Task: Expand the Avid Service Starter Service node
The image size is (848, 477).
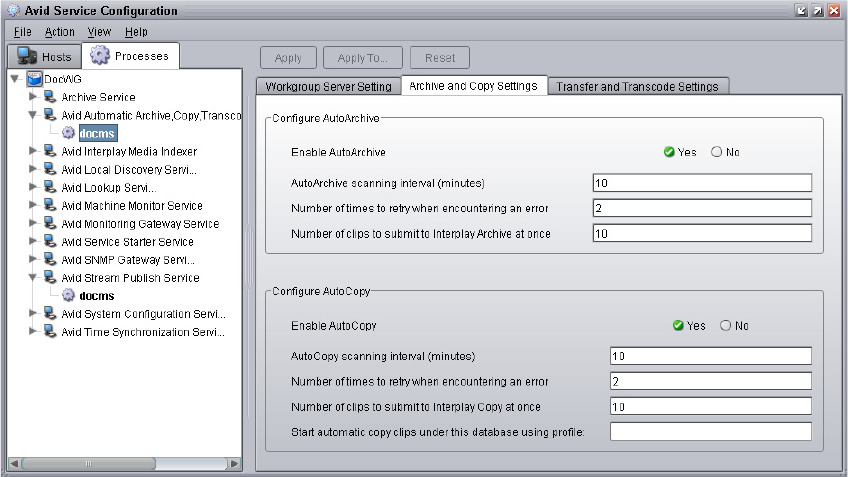Action: click(x=33, y=241)
